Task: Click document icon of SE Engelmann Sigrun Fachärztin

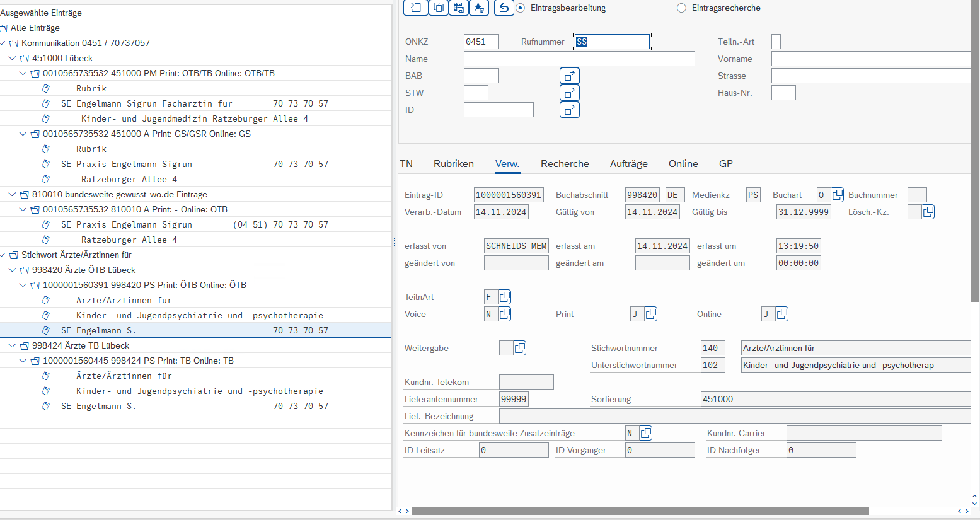Action: [x=45, y=103]
